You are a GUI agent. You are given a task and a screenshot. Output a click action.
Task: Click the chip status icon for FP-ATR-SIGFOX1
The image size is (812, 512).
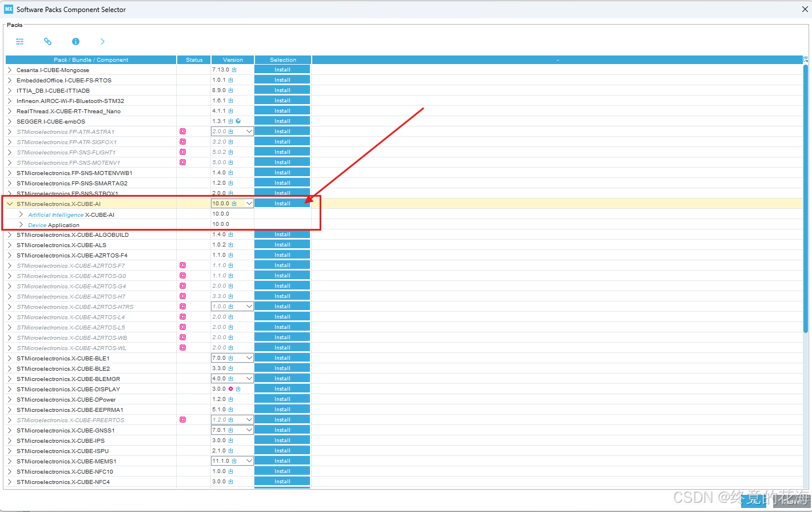point(183,142)
